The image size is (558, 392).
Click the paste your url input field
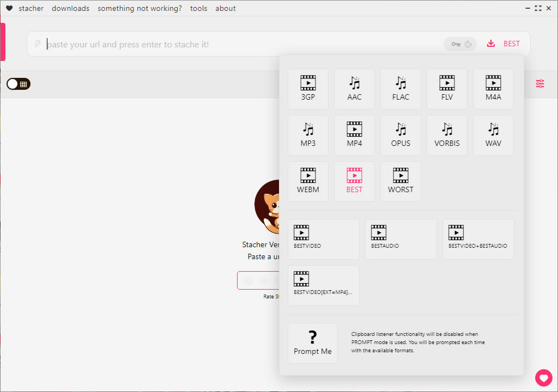pos(240,44)
